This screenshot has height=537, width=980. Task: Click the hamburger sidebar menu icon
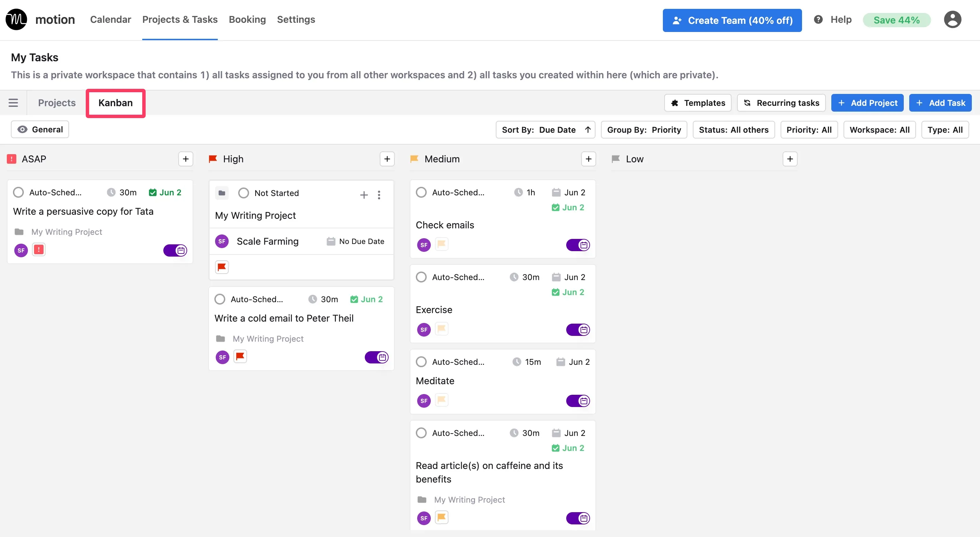(x=13, y=103)
